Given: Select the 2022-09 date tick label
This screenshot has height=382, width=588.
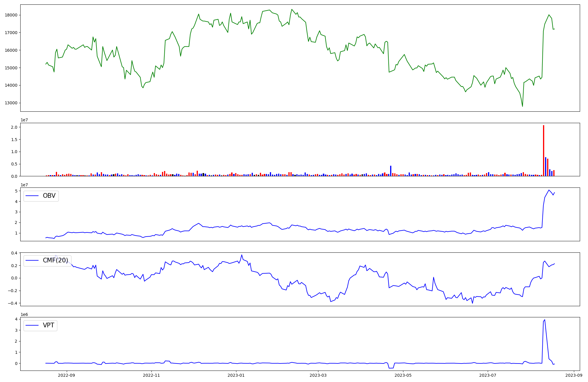Looking at the screenshot, I should [67, 375].
